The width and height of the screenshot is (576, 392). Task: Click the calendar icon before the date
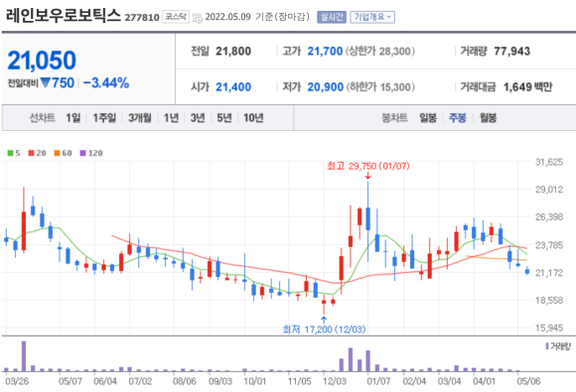pyautogui.click(x=198, y=18)
